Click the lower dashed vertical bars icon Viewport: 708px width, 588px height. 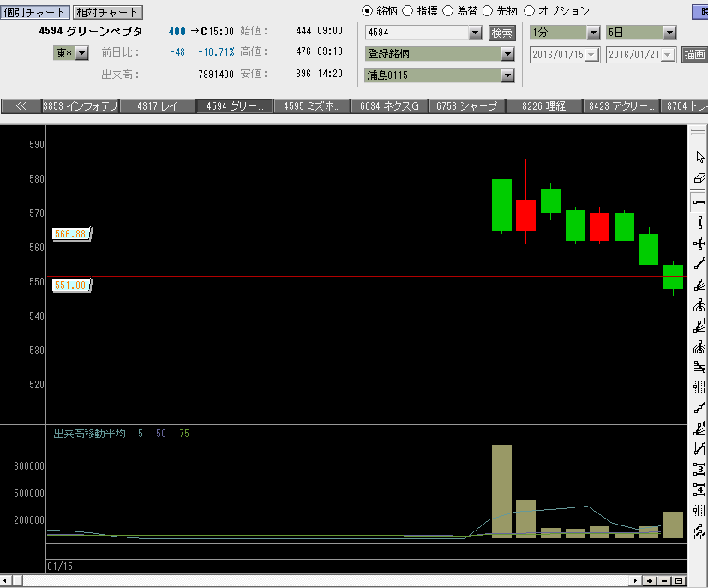(x=699, y=510)
